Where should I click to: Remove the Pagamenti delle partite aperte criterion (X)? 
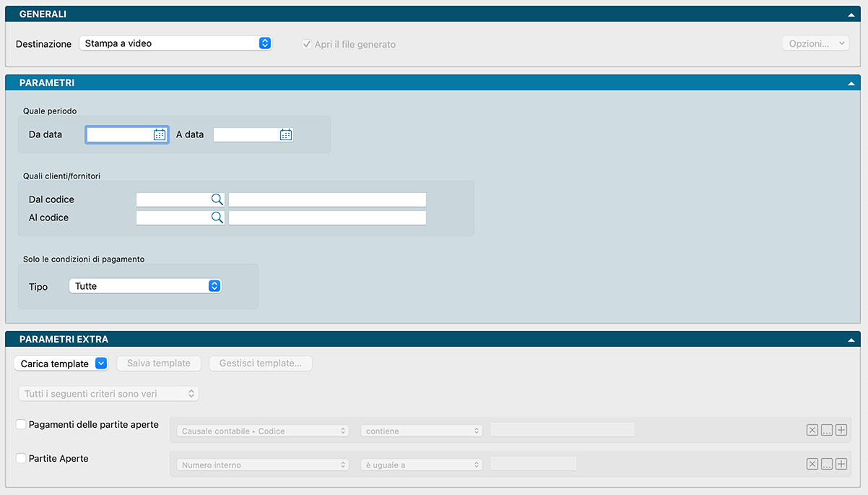tap(812, 430)
